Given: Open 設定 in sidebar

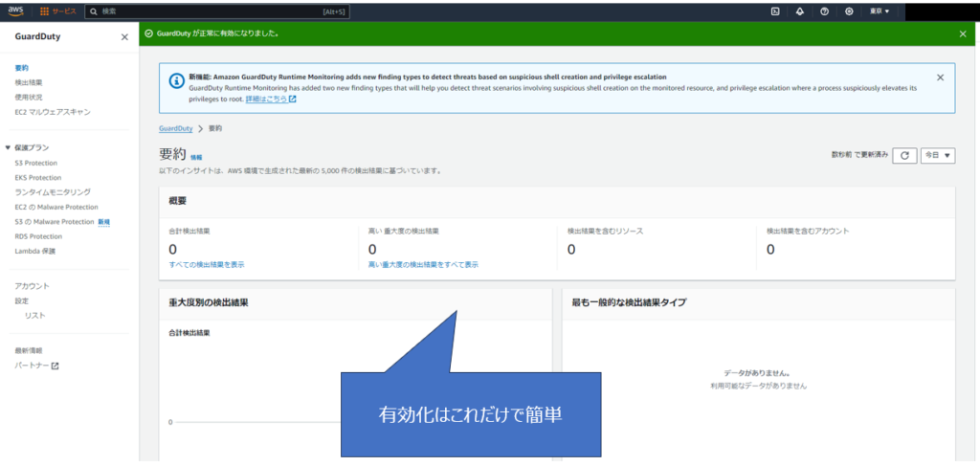Looking at the screenshot, I should click(x=21, y=301).
